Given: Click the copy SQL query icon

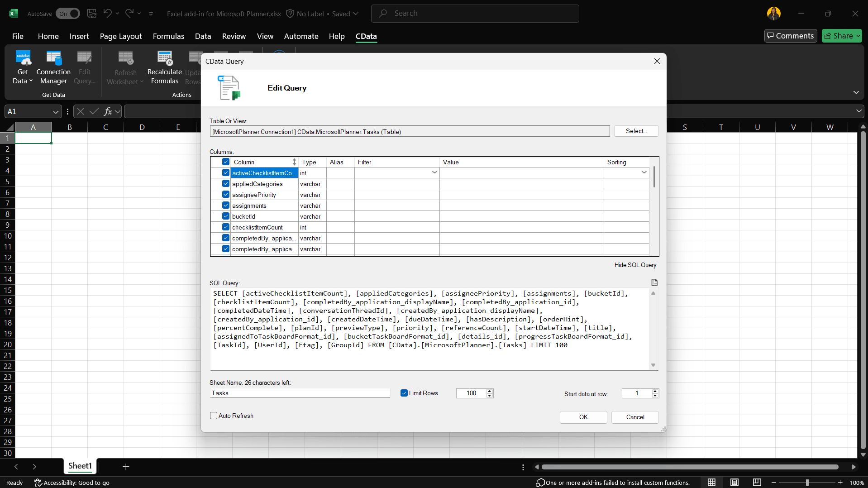Looking at the screenshot, I should [x=654, y=282].
